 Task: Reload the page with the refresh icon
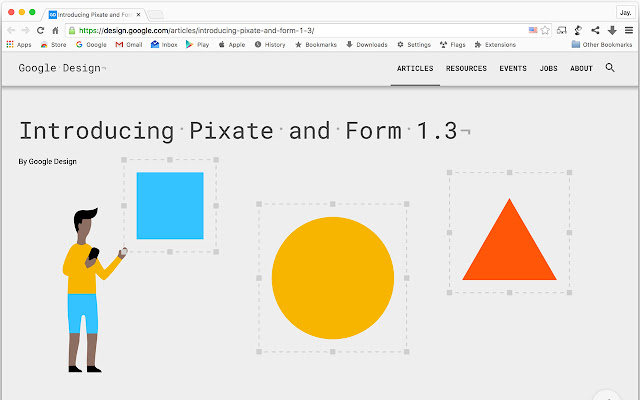pyautogui.click(x=40, y=30)
